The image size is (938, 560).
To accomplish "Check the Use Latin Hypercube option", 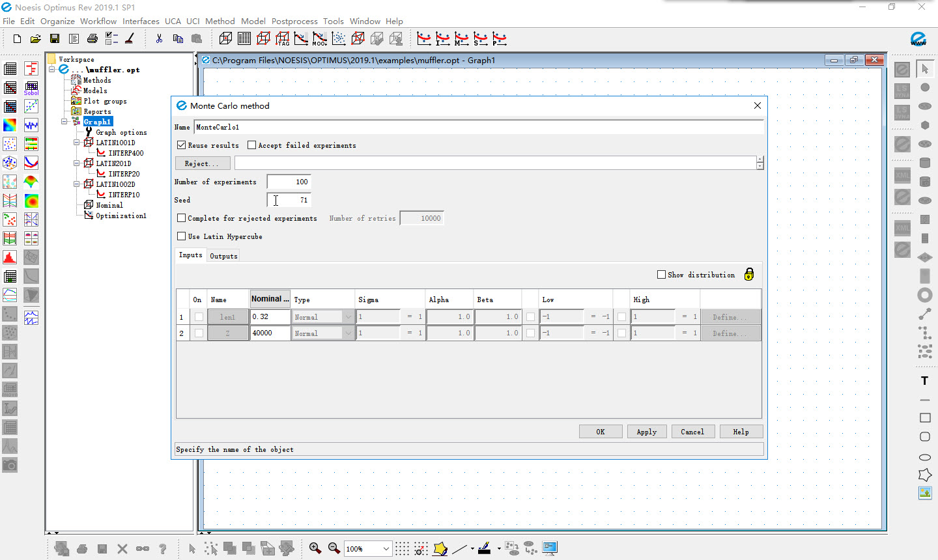I will click(x=182, y=236).
